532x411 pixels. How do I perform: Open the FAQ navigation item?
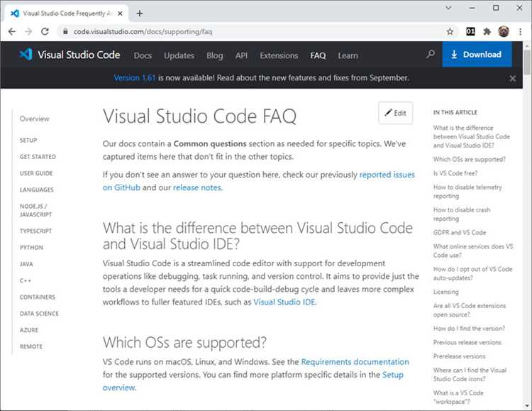point(318,55)
